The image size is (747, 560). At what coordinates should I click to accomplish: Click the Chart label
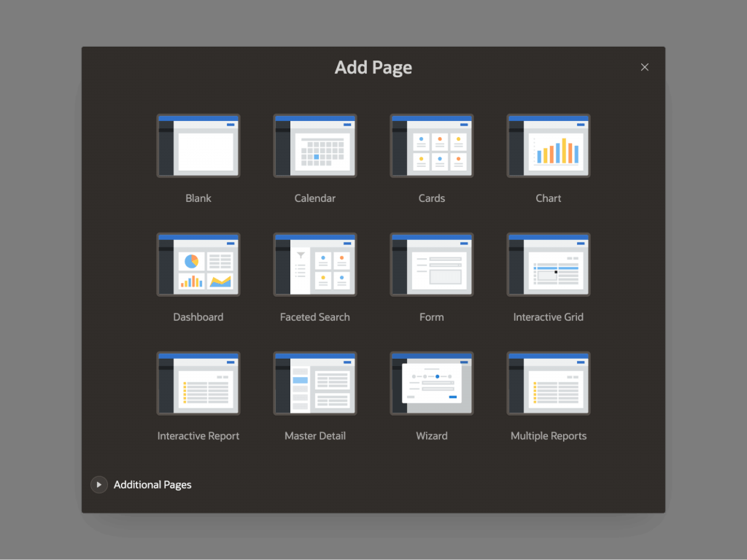pyautogui.click(x=549, y=198)
